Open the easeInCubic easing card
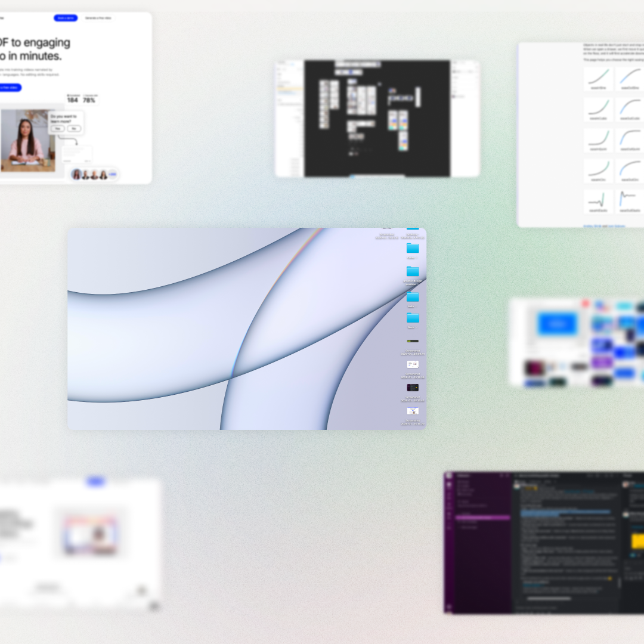Viewport: 644px width, 644px height. 599,110
